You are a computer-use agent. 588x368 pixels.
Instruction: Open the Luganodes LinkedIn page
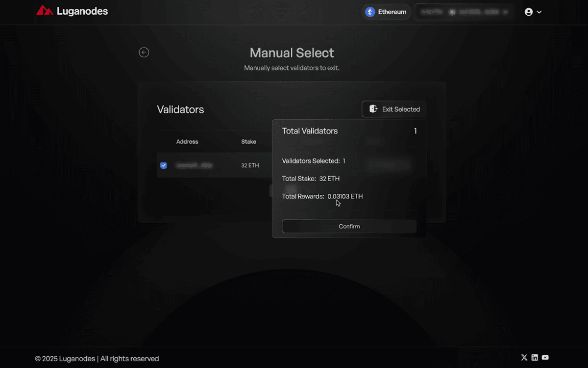535,358
